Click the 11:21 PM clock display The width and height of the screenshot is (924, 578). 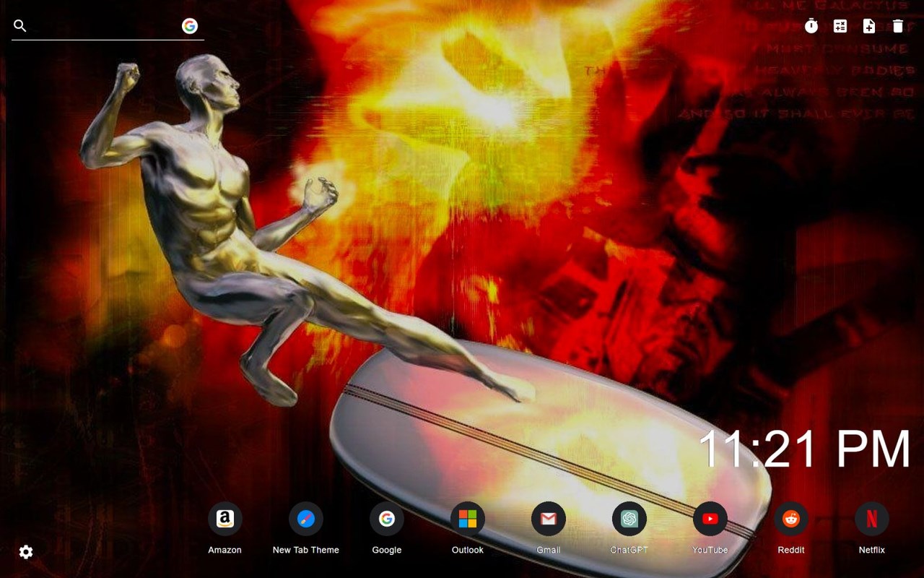tap(805, 449)
